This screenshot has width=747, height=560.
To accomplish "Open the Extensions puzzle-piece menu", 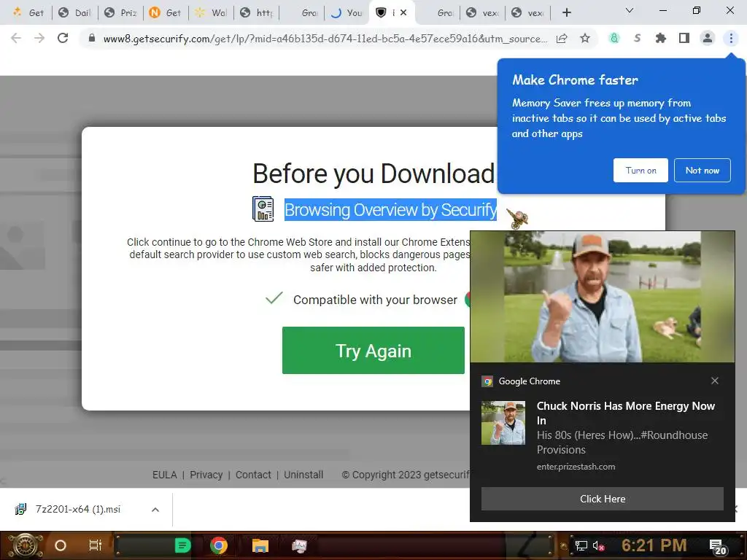I will tap(661, 38).
